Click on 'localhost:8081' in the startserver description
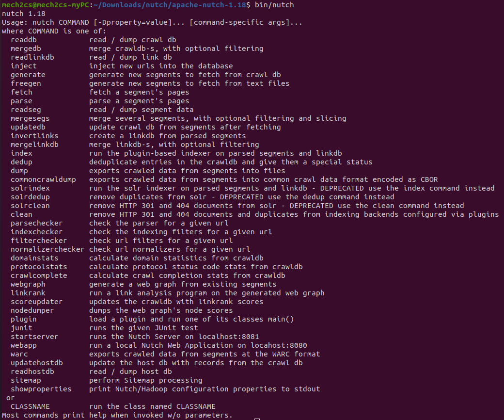 pyautogui.click(x=229, y=337)
